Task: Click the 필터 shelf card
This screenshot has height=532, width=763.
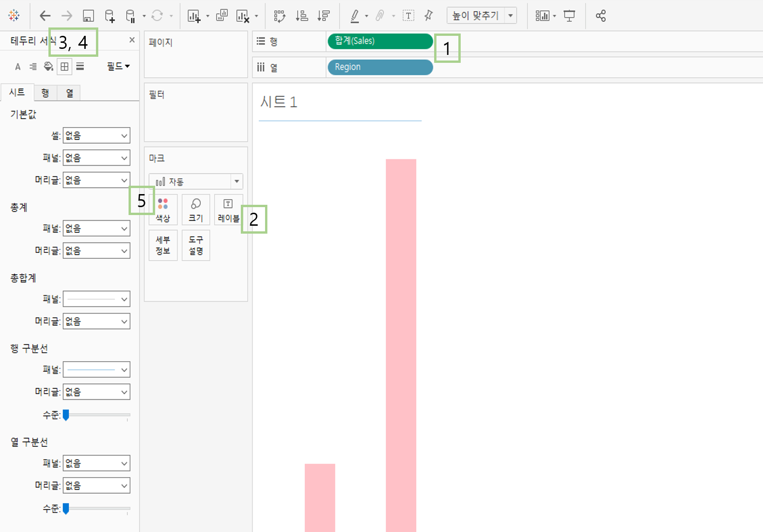Action: (196, 112)
